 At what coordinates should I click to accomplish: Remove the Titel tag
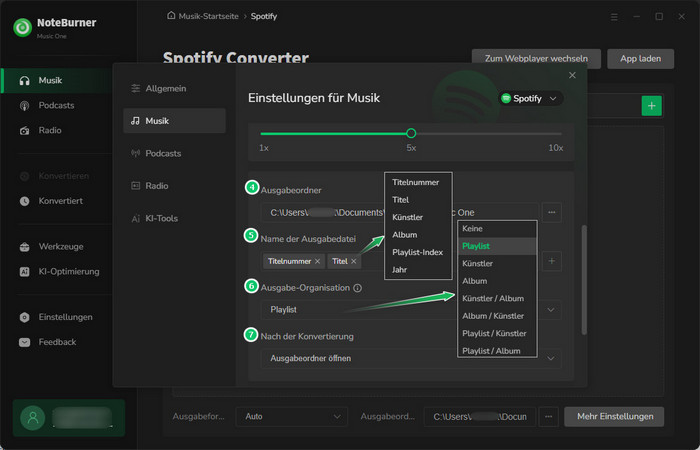click(354, 261)
